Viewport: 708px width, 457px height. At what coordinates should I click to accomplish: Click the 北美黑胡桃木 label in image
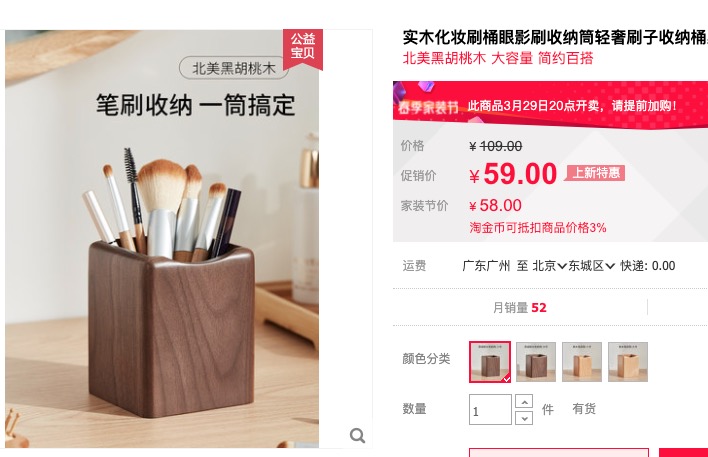pos(233,68)
